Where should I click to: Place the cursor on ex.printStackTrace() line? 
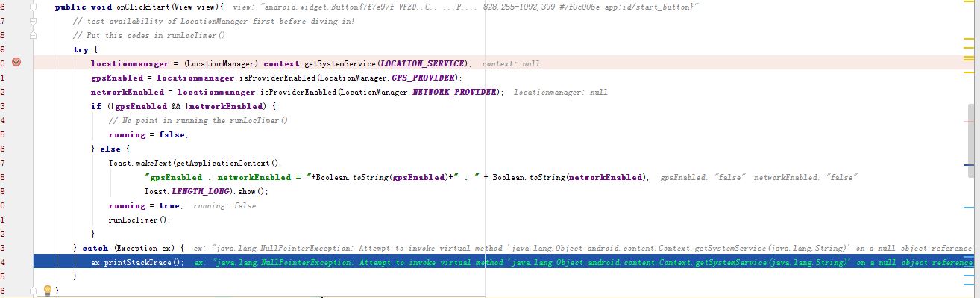click(x=137, y=262)
